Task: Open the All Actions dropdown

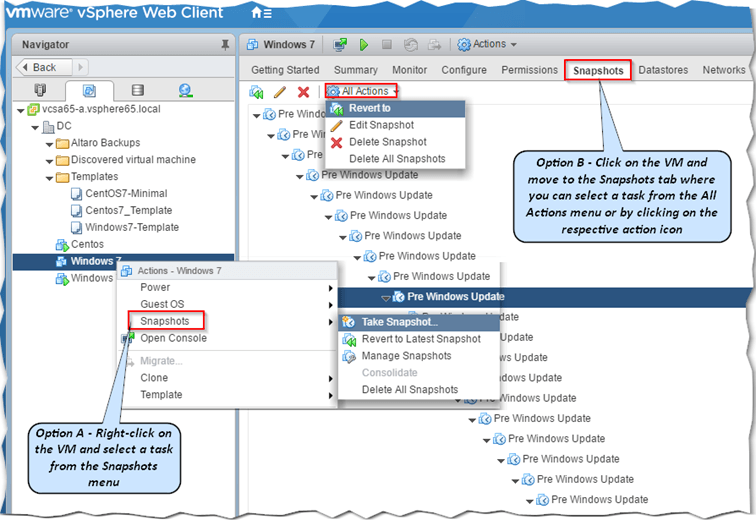Action: coord(362,91)
